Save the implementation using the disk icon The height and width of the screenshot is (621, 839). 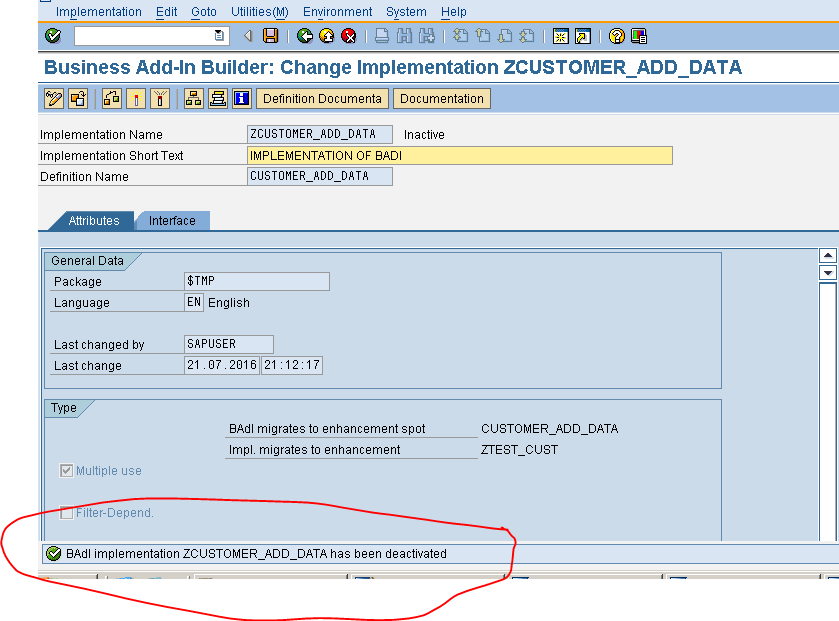[x=270, y=36]
